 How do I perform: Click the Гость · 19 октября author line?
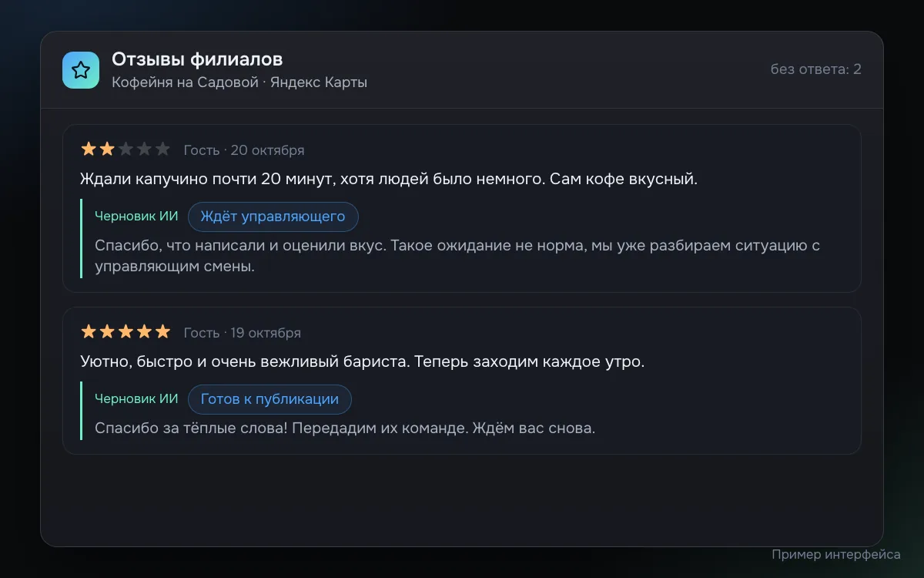[243, 333]
